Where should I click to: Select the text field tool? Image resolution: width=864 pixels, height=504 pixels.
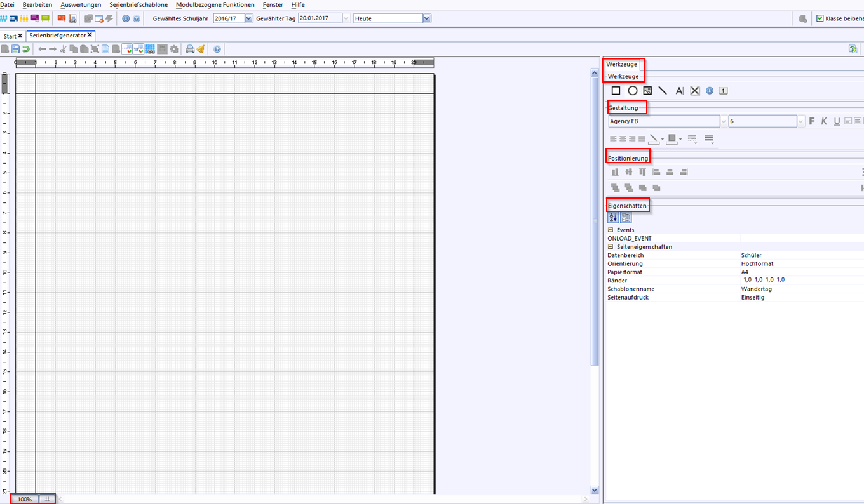(x=679, y=91)
